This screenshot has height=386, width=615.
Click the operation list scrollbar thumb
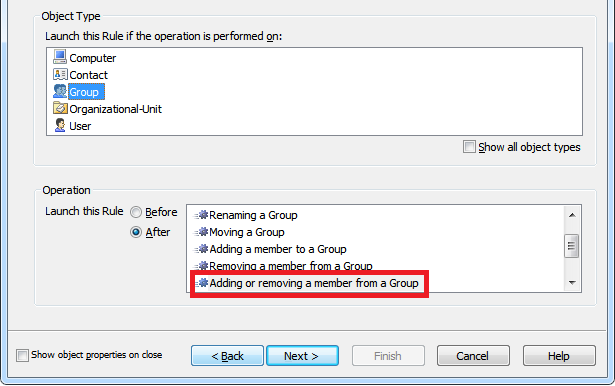point(571,246)
